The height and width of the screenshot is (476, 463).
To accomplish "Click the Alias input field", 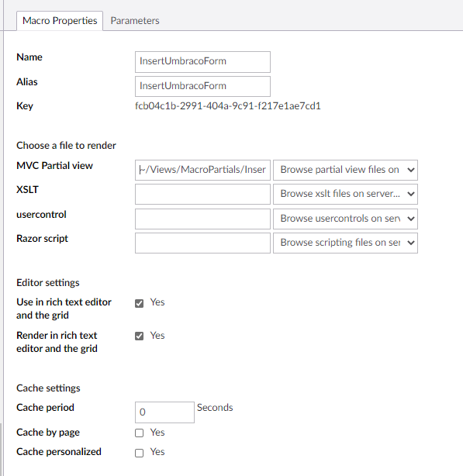I will pos(202,86).
